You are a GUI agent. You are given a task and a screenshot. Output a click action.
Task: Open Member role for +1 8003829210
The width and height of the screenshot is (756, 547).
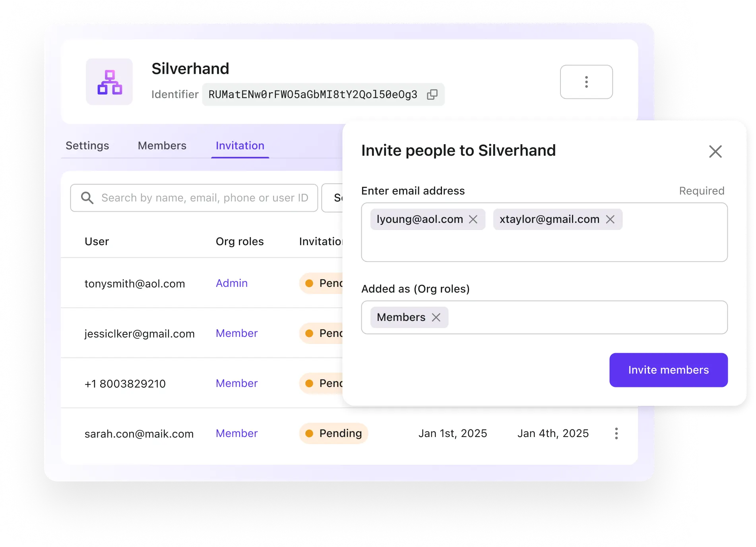236,383
